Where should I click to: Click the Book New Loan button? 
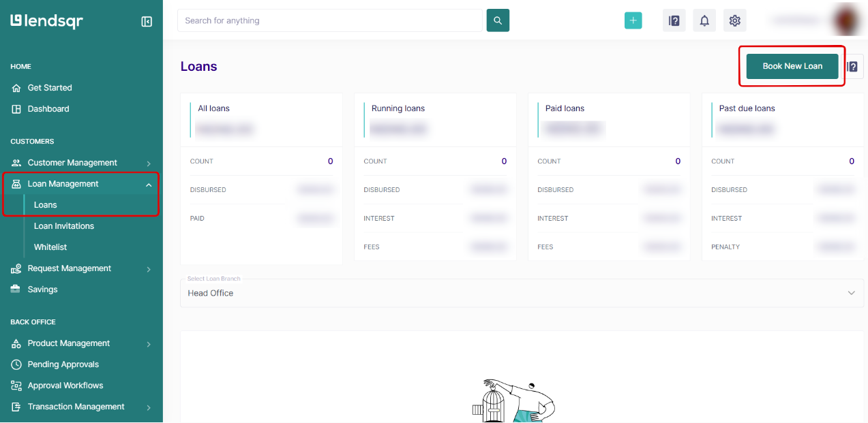click(x=792, y=66)
